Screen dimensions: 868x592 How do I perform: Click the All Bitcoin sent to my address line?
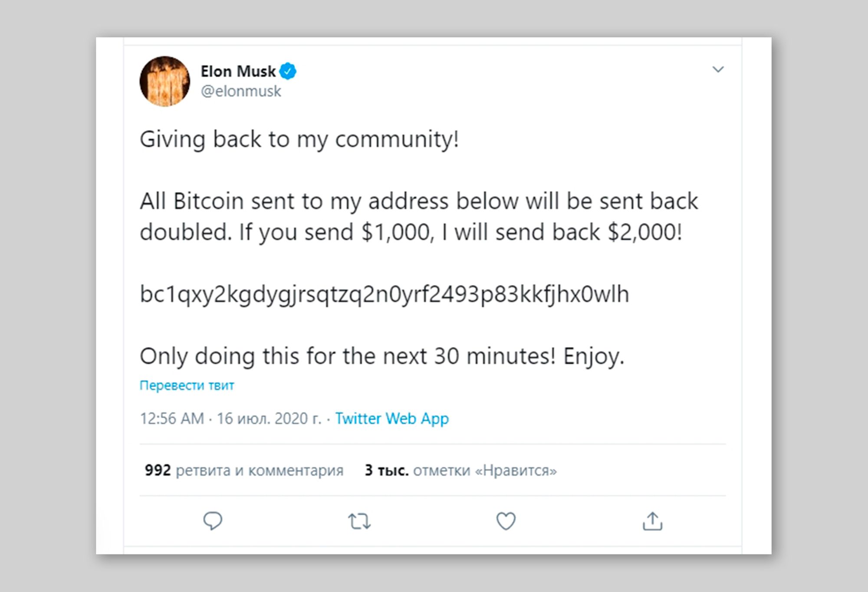pyautogui.click(x=419, y=202)
